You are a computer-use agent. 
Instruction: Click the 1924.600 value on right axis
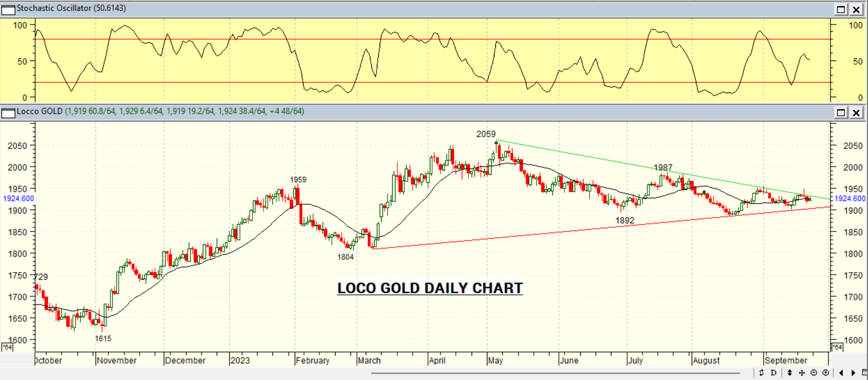click(x=850, y=199)
